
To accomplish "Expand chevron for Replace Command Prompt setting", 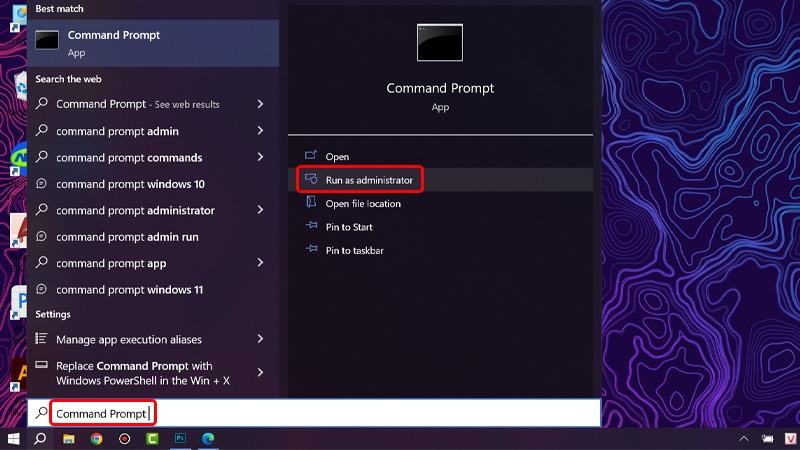I will pos(260,372).
